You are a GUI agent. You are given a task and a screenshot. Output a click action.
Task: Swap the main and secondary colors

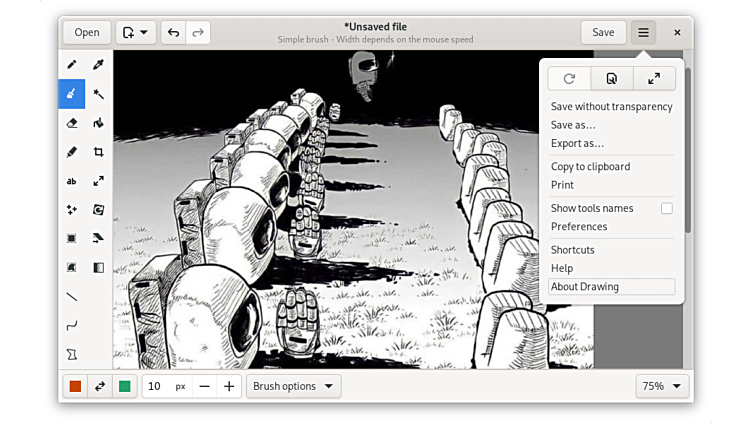click(99, 386)
